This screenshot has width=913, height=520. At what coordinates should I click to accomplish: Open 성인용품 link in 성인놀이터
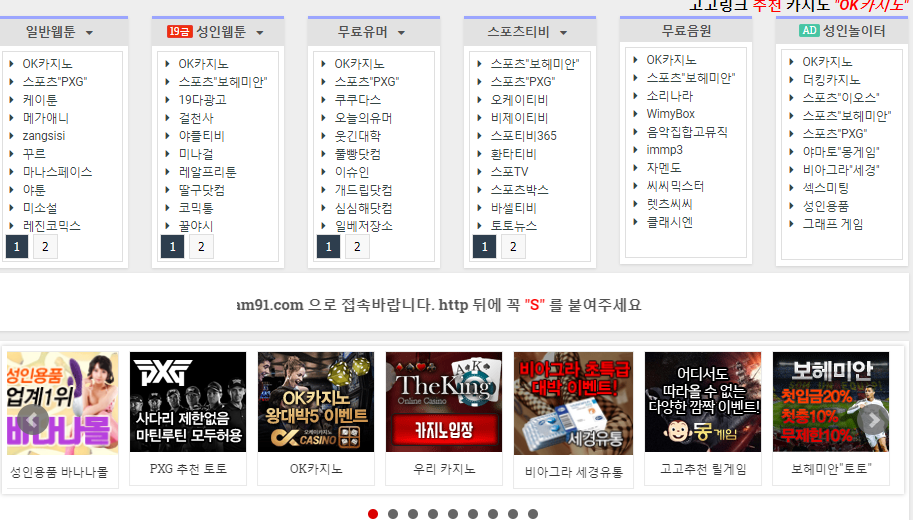(826, 206)
